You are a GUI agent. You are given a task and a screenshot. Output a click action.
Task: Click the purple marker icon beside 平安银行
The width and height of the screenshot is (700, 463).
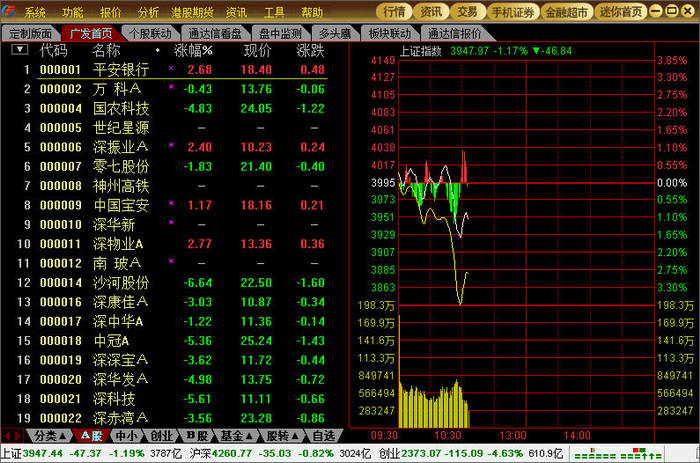[x=171, y=68]
